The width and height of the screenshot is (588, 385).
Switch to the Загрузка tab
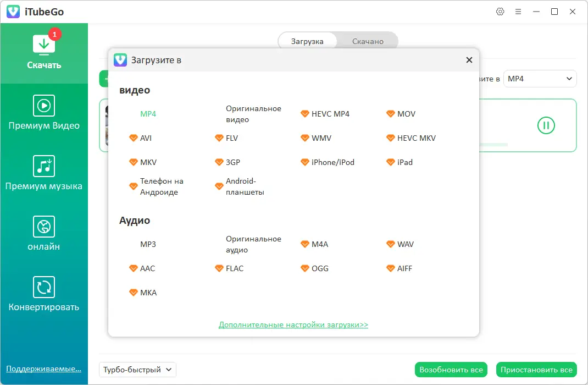point(307,41)
